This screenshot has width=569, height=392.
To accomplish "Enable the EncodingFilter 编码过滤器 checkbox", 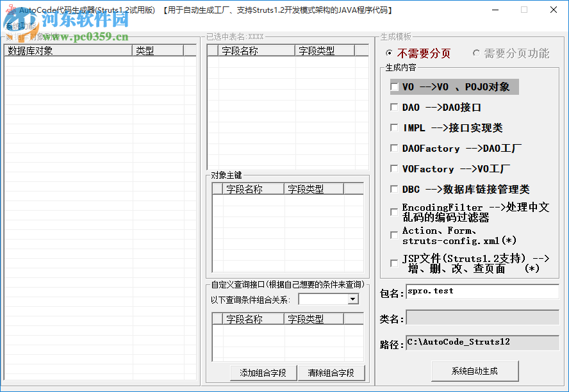I will (393, 212).
